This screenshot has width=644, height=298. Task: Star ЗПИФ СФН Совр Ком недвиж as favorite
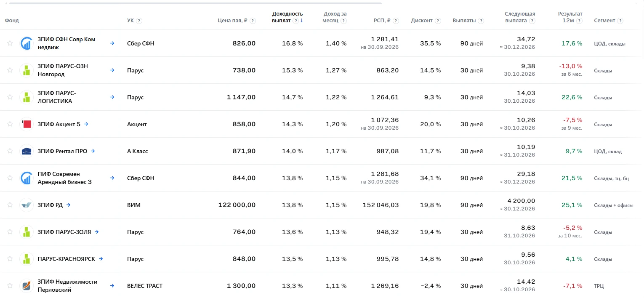pos(10,43)
